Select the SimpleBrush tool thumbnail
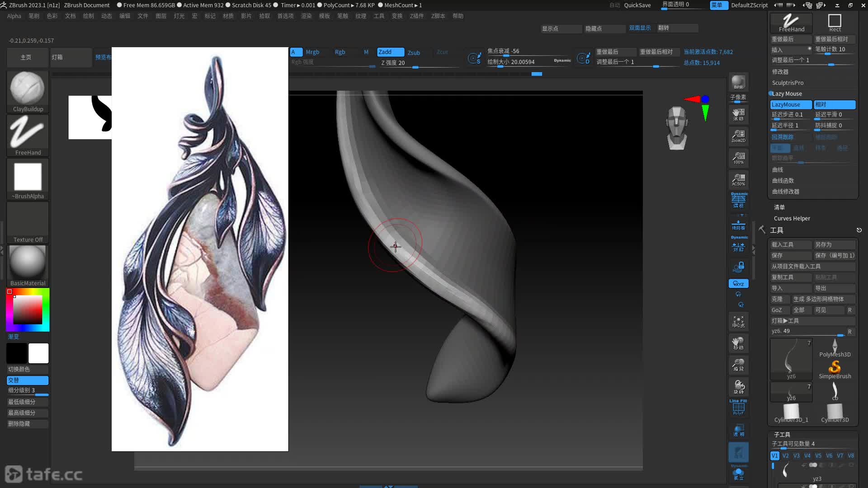868x488 pixels. coord(835,370)
